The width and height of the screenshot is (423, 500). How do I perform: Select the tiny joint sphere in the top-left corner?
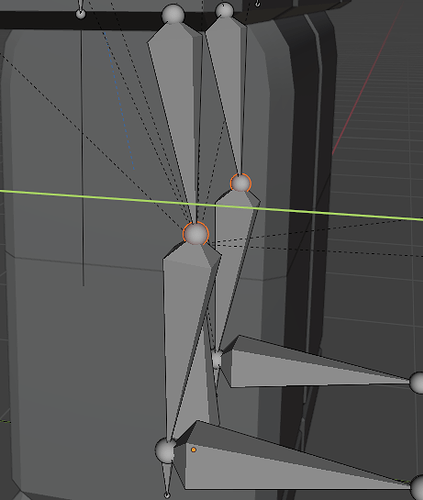(x=80, y=14)
